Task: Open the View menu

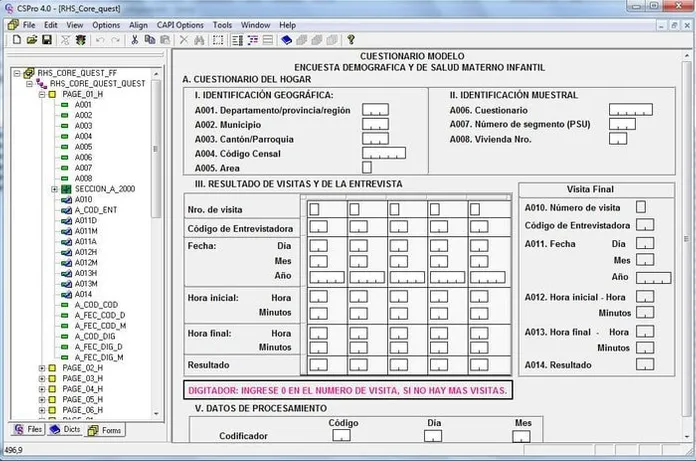Action: coord(75,25)
